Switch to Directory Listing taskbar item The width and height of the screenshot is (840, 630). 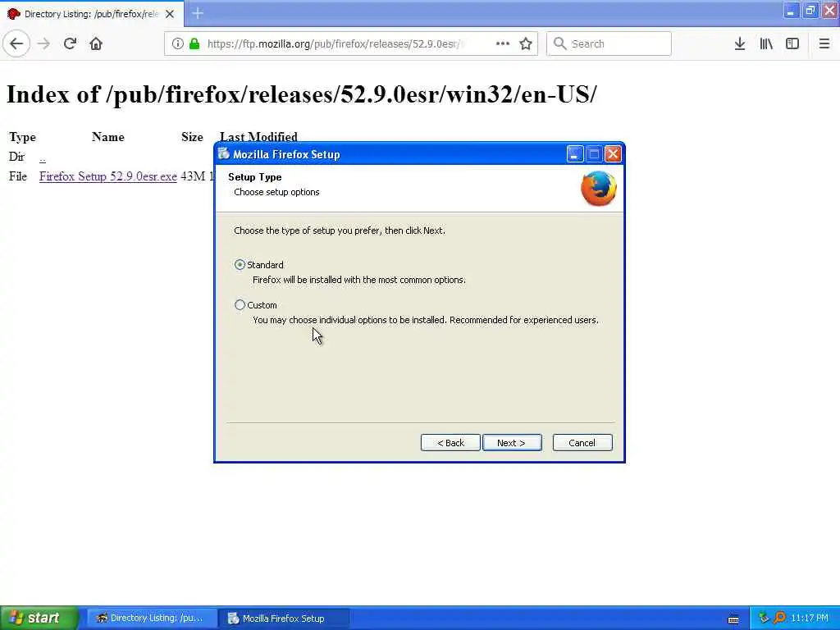[152, 618]
